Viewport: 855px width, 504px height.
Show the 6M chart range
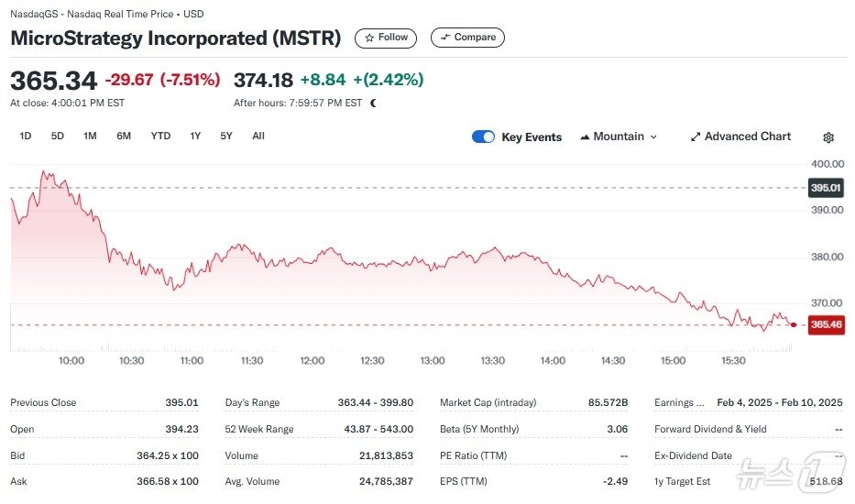124,136
